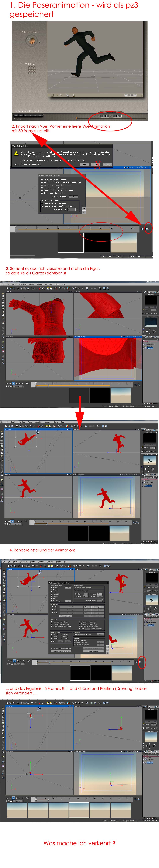This screenshot has height=868, width=159.
Task: Click Browse next to Untitled.avi
Action: (x=87, y=607)
